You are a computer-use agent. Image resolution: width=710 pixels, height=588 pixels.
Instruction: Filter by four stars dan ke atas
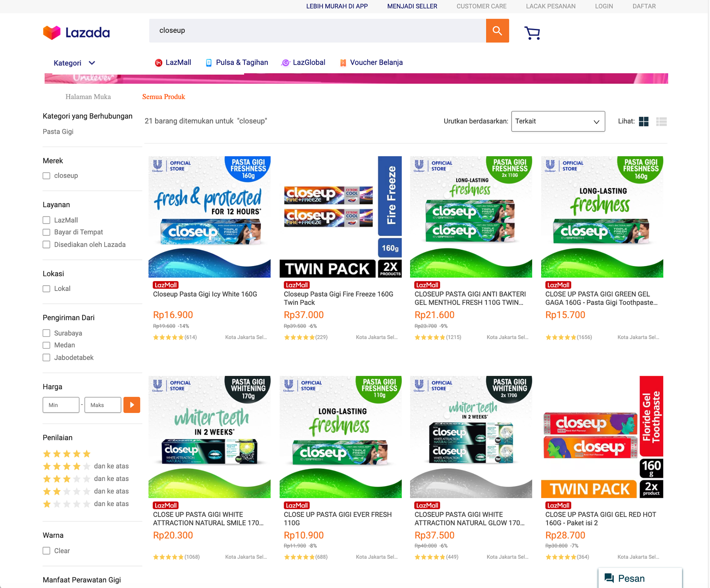tap(86, 466)
